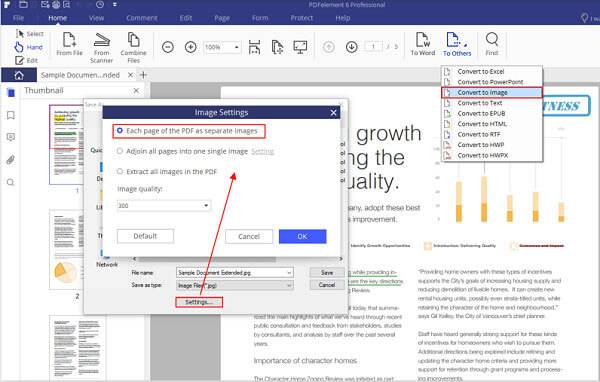Image resolution: width=600 pixels, height=382 pixels.
Task: Click the zoom out minus icon
Action: click(168, 47)
